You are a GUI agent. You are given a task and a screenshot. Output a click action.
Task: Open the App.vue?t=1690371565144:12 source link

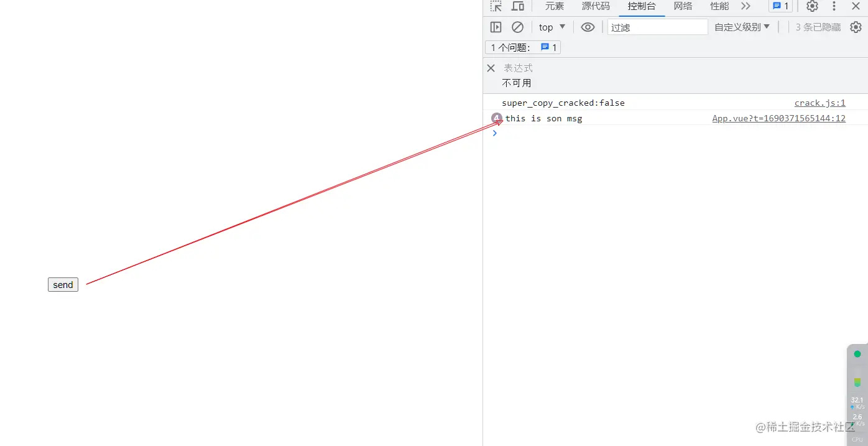pos(778,118)
